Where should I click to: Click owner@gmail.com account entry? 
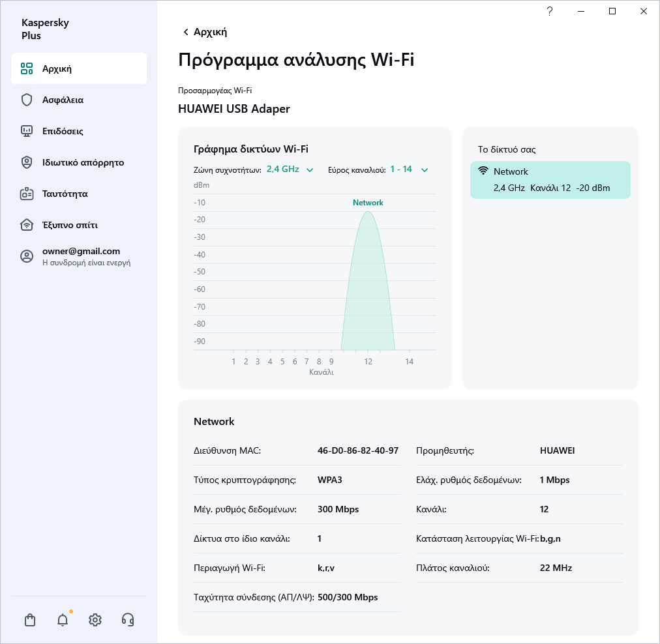coord(82,252)
